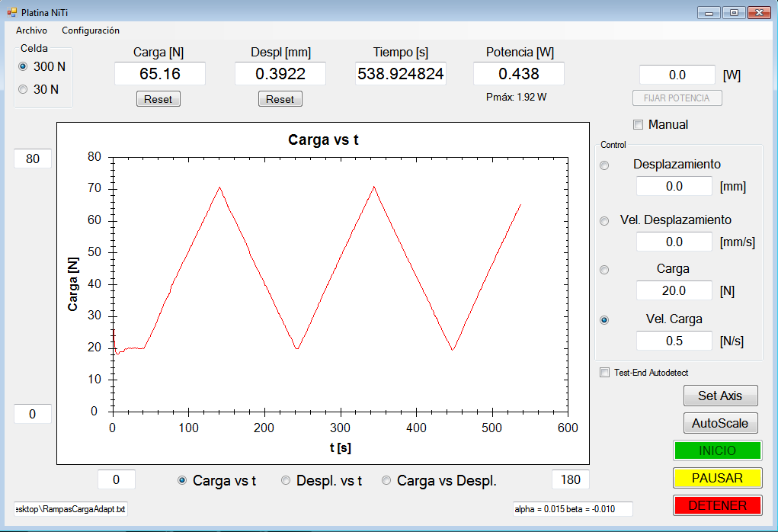Reset the Despl displacement reading
Screen dimensions: 778x532
(x=280, y=99)
